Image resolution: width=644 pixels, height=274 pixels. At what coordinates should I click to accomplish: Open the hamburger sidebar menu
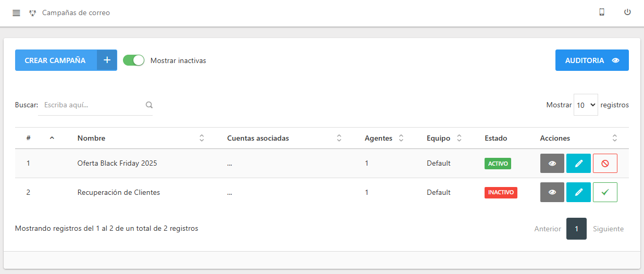click(x=16, y=13)
